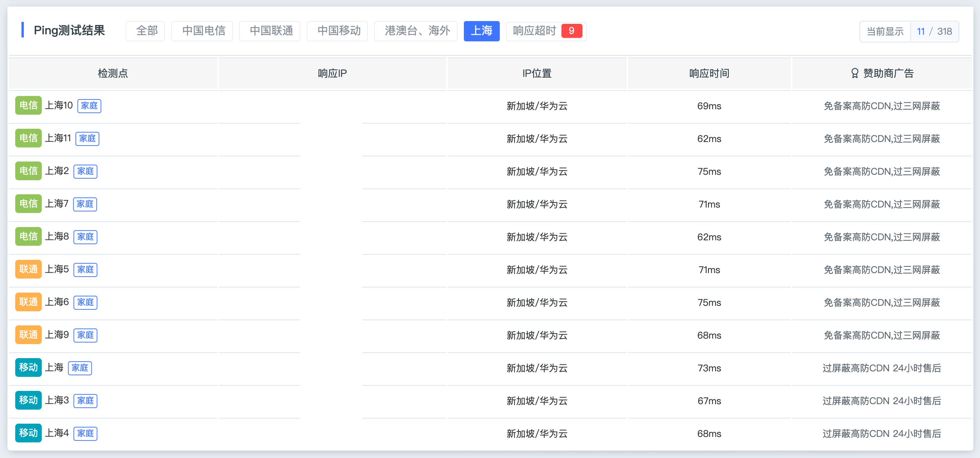Screen dimensions: 980x458
Task: Click the active 上海 filter tab
Action: [482, 31]
